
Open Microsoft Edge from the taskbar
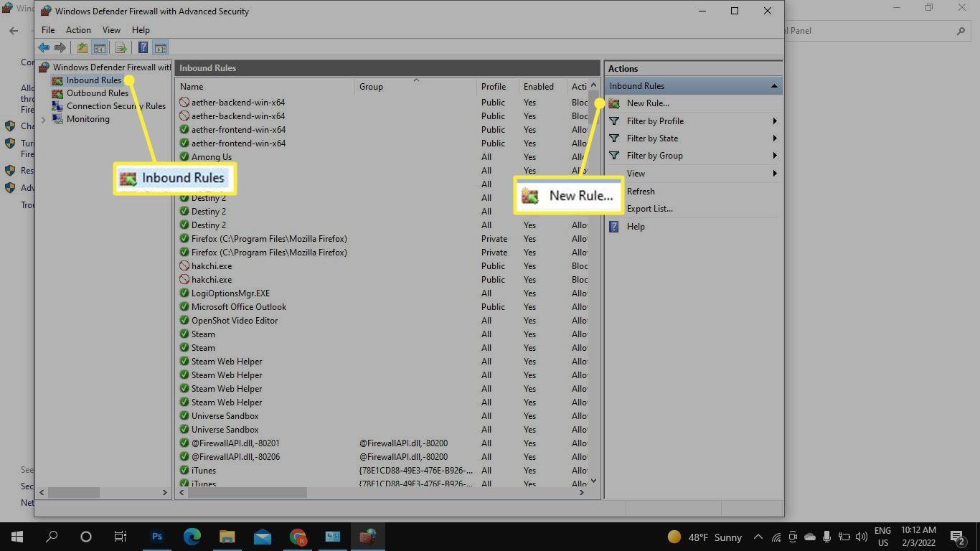pos(192,537)
